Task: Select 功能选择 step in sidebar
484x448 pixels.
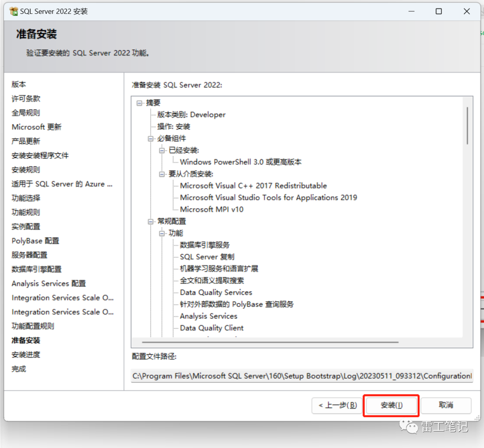Action: (x=26, y=198)
